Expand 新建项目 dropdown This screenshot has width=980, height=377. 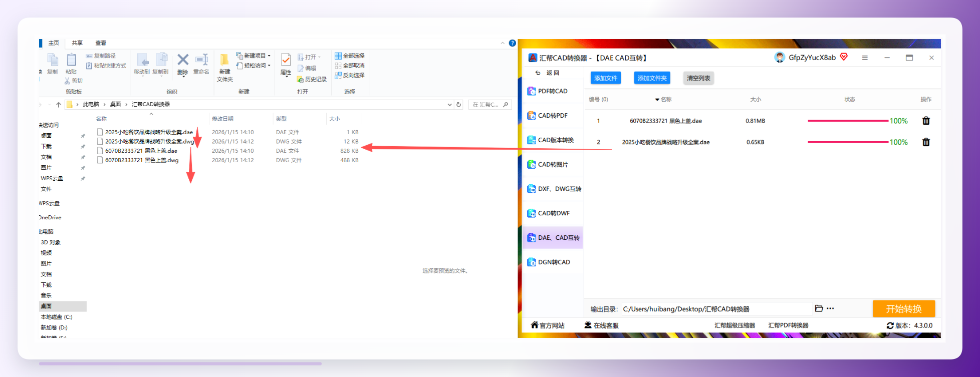(269, 56)
